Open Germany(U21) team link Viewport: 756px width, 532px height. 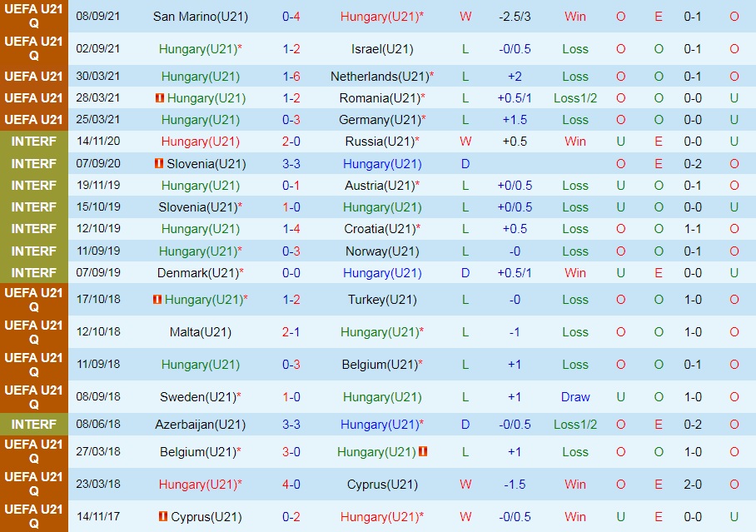[x=380, y=120]
